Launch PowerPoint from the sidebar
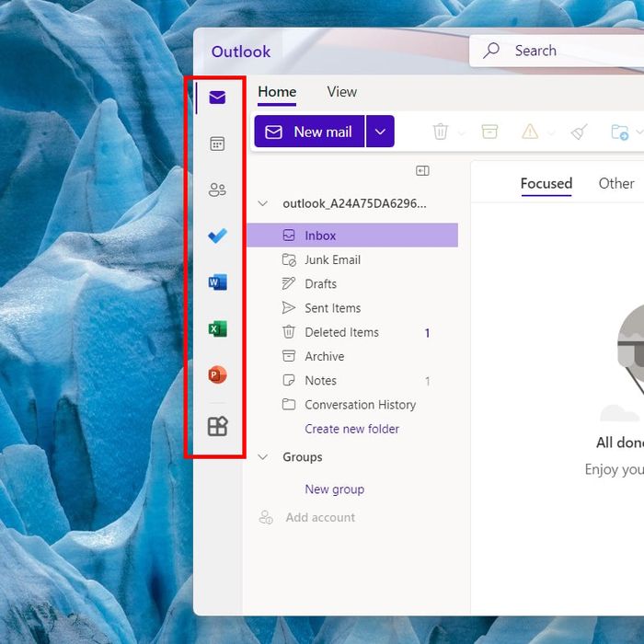The height and width of the screenshot is (644, 644). pos(217,375)
